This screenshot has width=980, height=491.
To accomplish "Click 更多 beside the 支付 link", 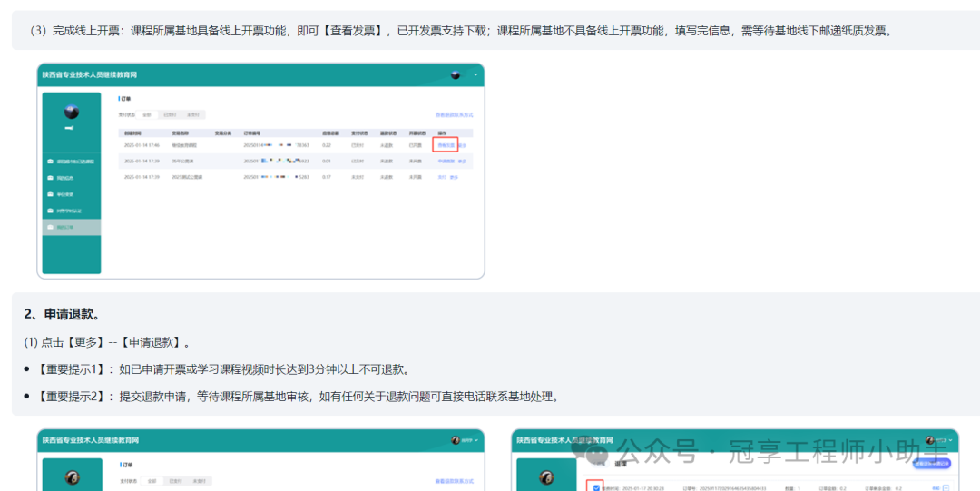I will [455, 178].
